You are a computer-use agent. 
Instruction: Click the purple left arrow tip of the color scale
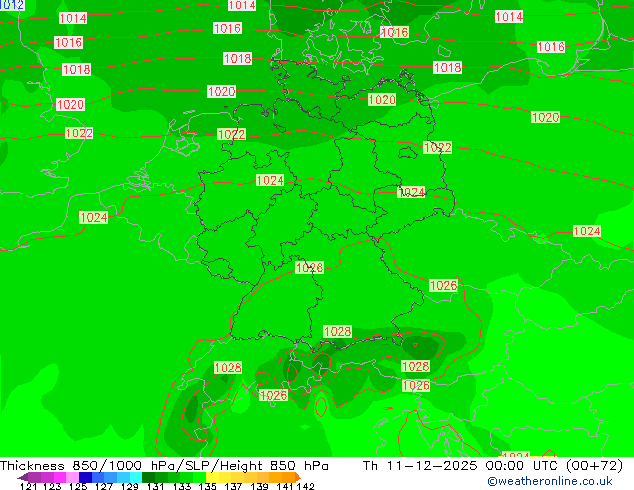(23, 477)
